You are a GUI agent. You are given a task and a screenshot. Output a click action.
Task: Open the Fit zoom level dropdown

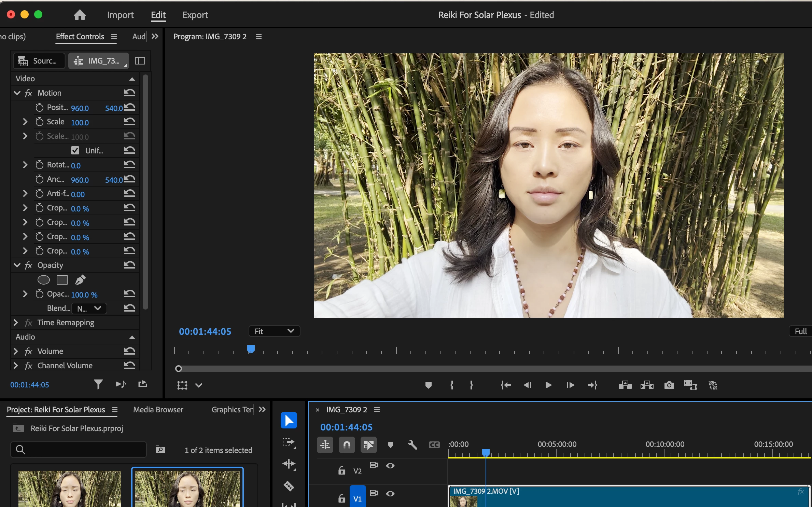(274, 331)
